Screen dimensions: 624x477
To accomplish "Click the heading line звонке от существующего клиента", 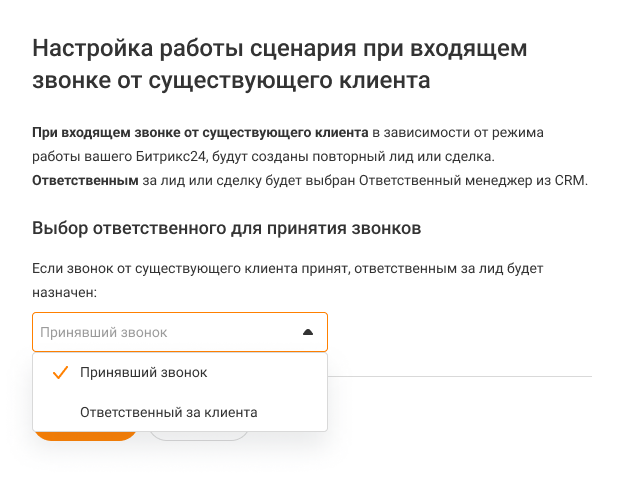I will [231, 79].
